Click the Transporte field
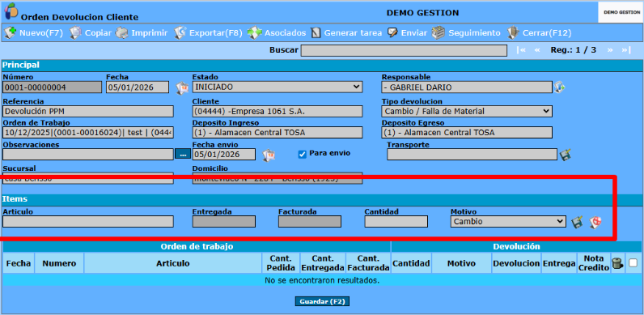 (x=472, y=154)
